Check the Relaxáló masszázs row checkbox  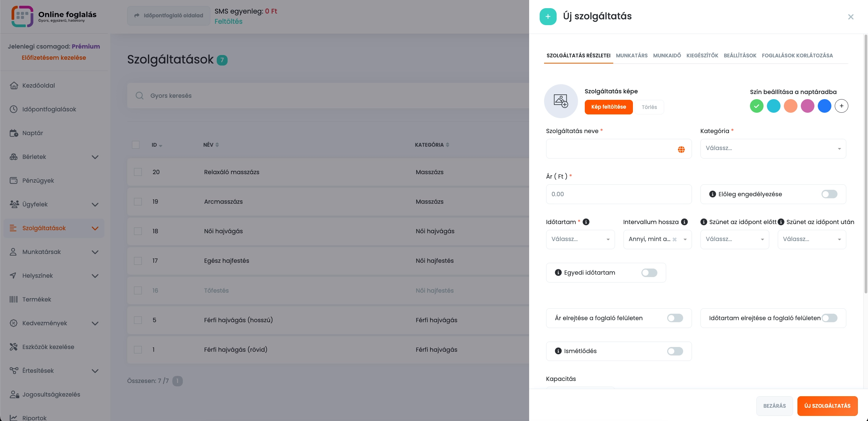click(138, 172)
